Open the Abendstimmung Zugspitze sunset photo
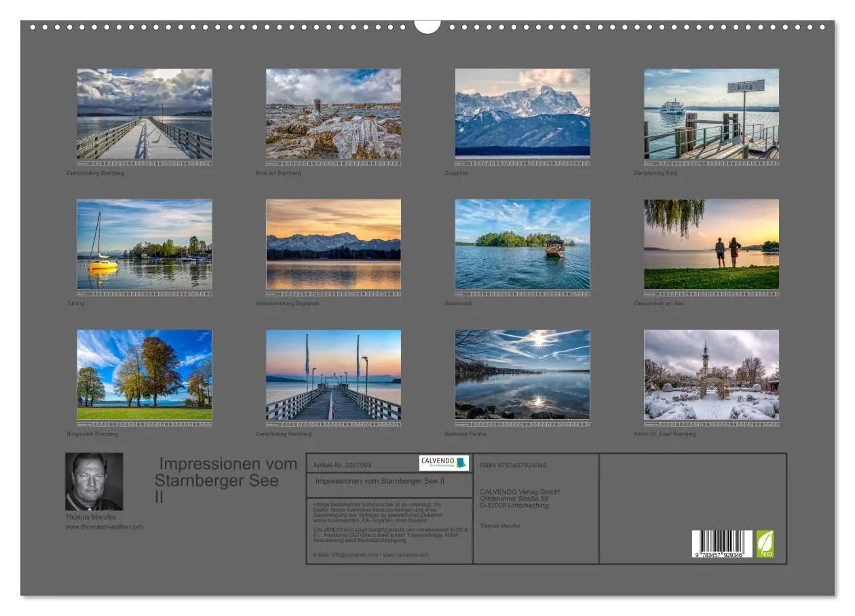The width and height of the screenshot is (855, 616). [x=333, y=244]
